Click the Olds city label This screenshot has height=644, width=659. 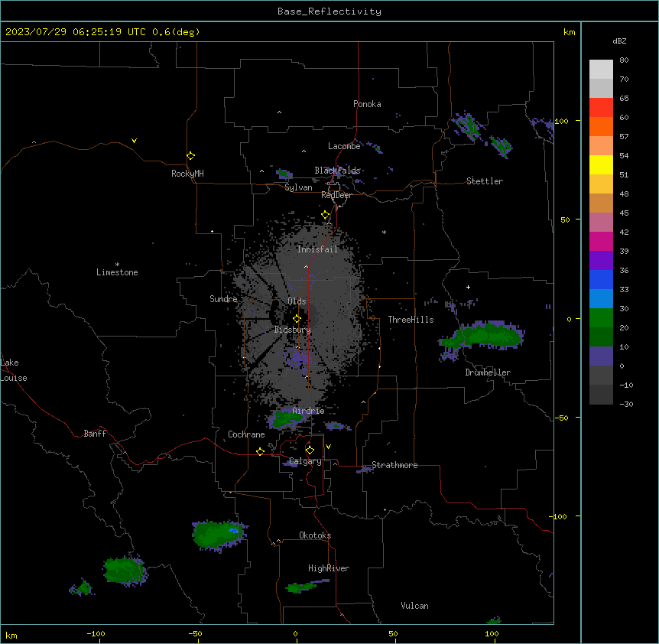click(x=297, y=301)
